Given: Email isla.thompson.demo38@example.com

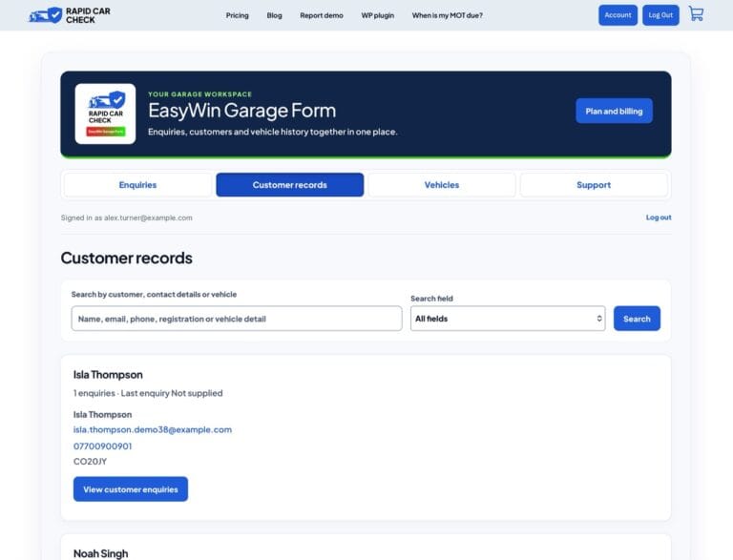Looking at the screenshot, I should [153, 429].
